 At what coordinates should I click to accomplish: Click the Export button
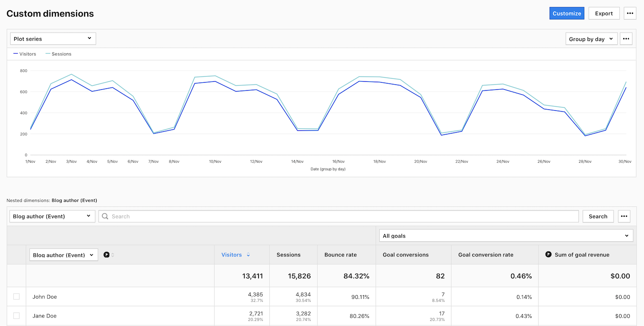(x=604, y=13)
